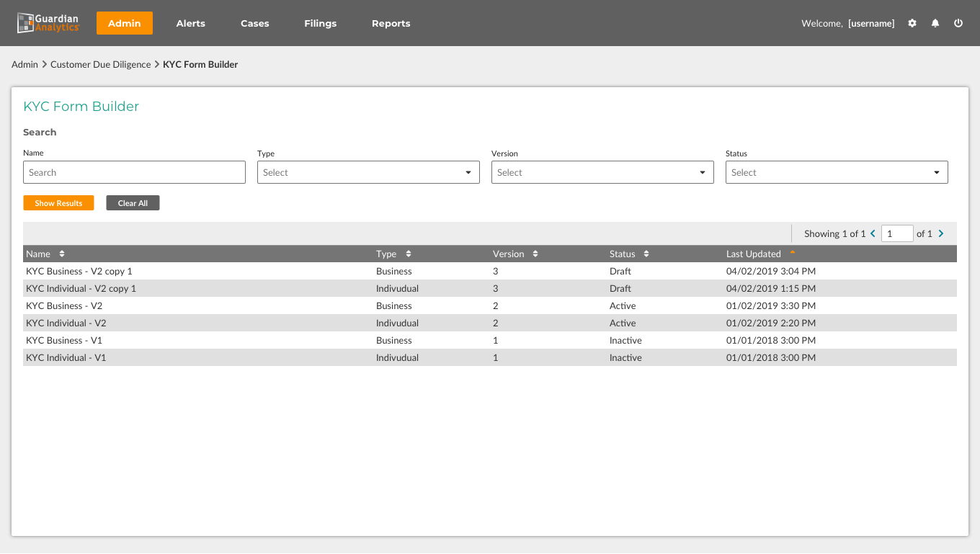Viewport: 980px width, 554px height.
Task: Select the KYC Individual - V2 form name
Action: pyautogui.click(x=66, y=323)
